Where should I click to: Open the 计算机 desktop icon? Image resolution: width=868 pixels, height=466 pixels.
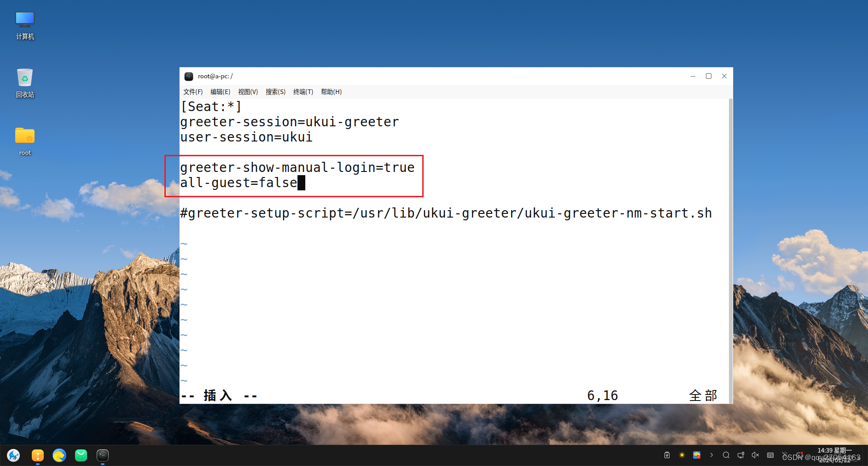point(25,26)
